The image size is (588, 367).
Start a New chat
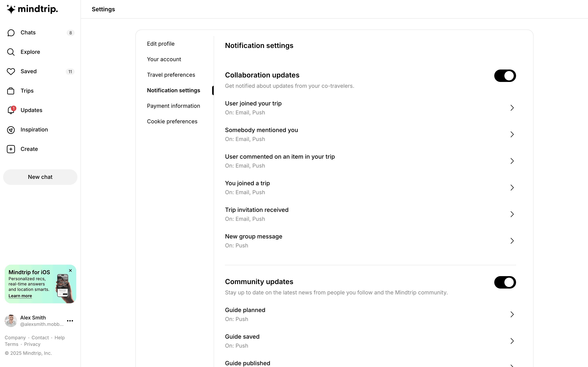[x=40, y=177]
